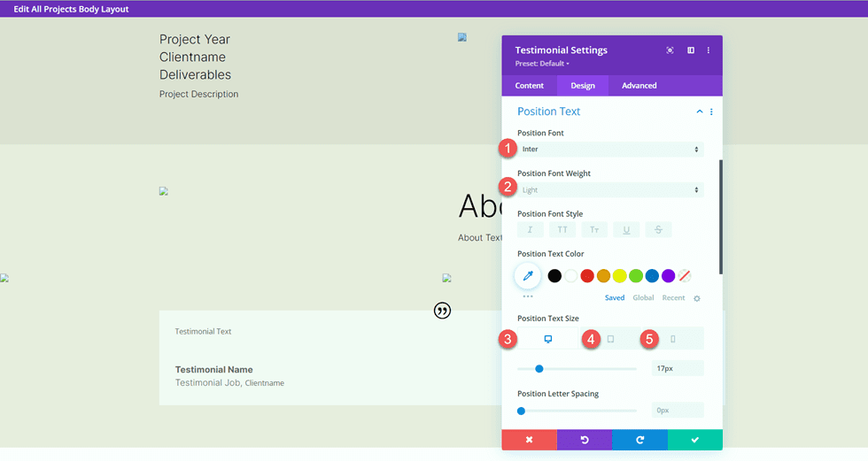Switch to the Content tab

pos(530,86)
